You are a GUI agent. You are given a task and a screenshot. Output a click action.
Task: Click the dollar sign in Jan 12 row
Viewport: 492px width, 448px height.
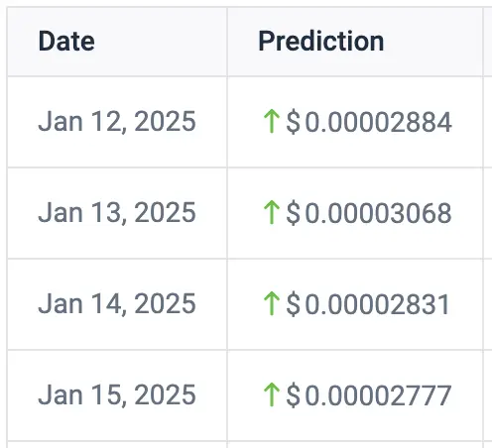pyautogui.click(x=294, y=122)
